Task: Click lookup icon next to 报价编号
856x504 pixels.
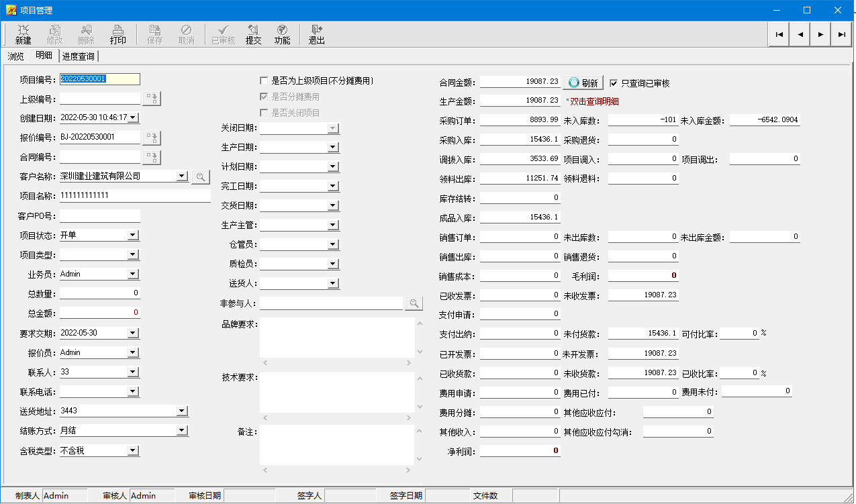Action: click(152, 138)
